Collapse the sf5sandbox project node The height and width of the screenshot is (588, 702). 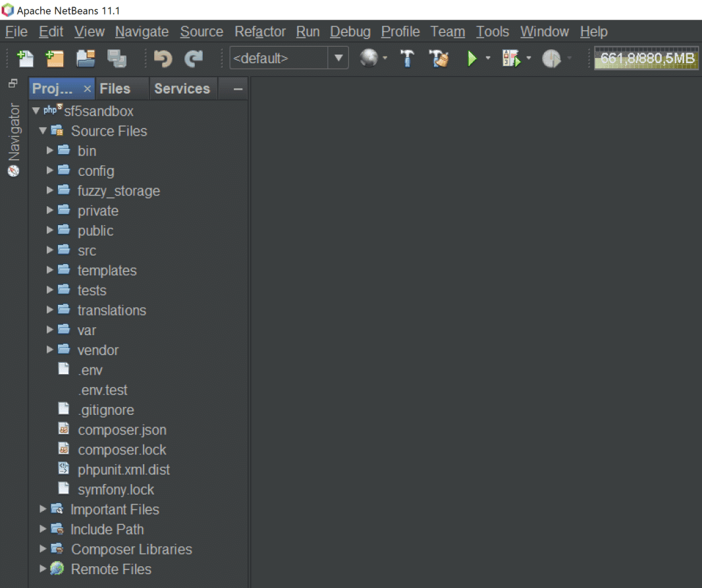coord(36,111)
